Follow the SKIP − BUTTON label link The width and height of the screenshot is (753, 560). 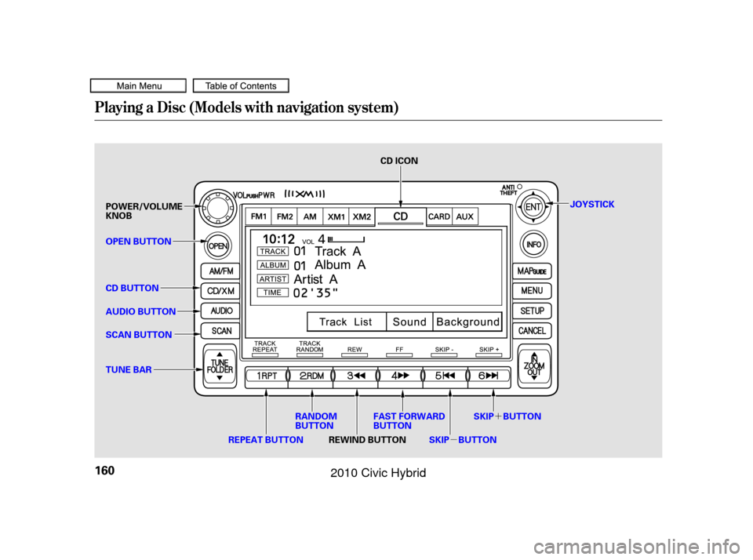(x=463, y=440)
